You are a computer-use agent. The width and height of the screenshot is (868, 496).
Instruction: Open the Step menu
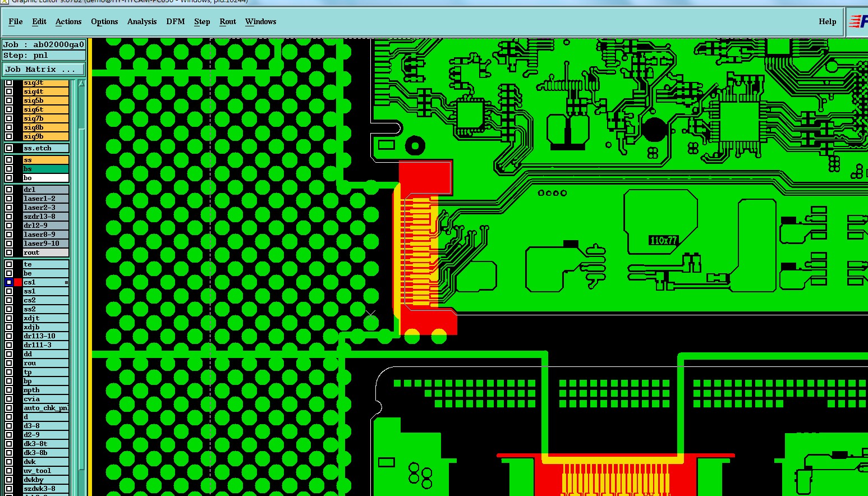(x=202, y=21)
